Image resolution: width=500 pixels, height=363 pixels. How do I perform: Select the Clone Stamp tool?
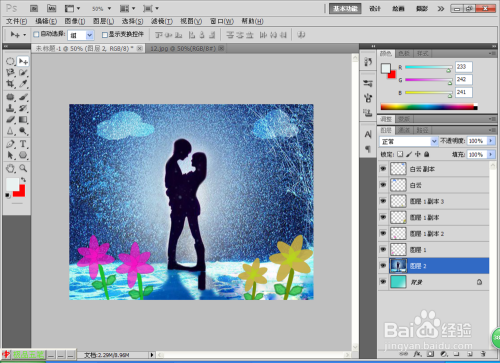point(10,108)
